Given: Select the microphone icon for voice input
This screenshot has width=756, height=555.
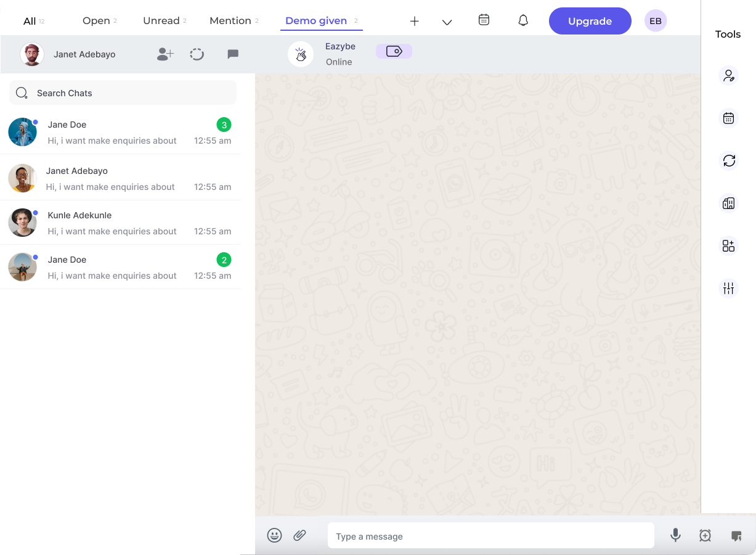Looking at the screenshot, I should [x=675, y=535].
